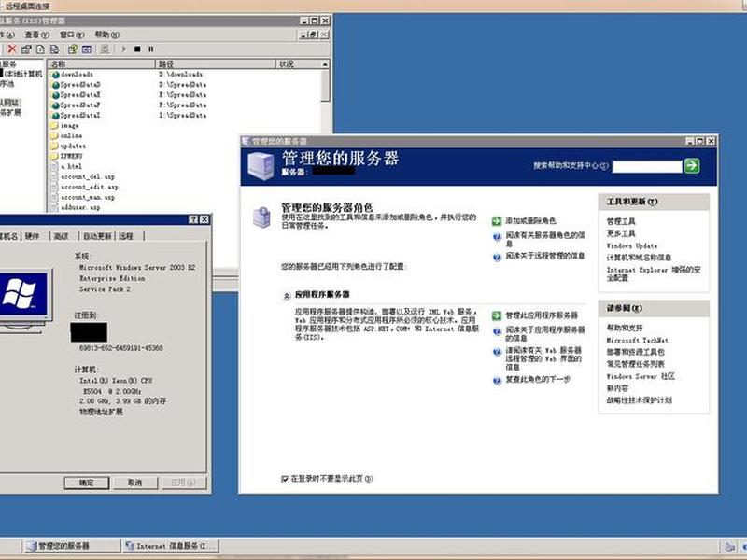This screenshot has height=560, width=747.
Task: Click the scroll up arrow in IIS list
Action: pyautogui.click(x=325, y=64)
